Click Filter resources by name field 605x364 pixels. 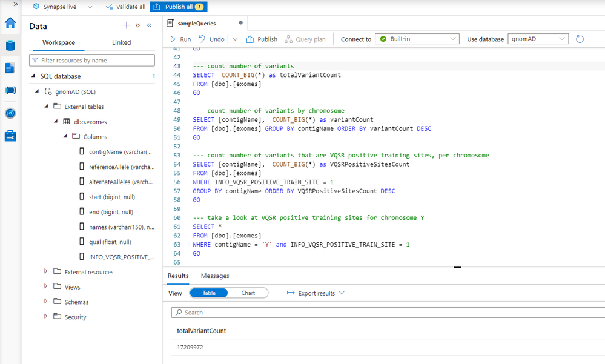pyautogui.click(x=92, y=60)
